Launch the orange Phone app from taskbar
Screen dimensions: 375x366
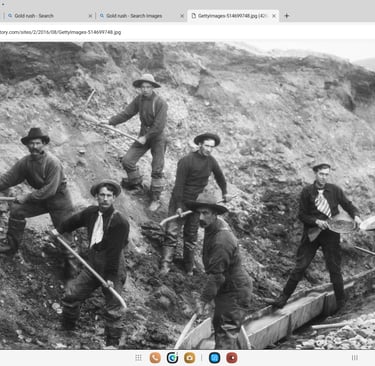[155, 358]
